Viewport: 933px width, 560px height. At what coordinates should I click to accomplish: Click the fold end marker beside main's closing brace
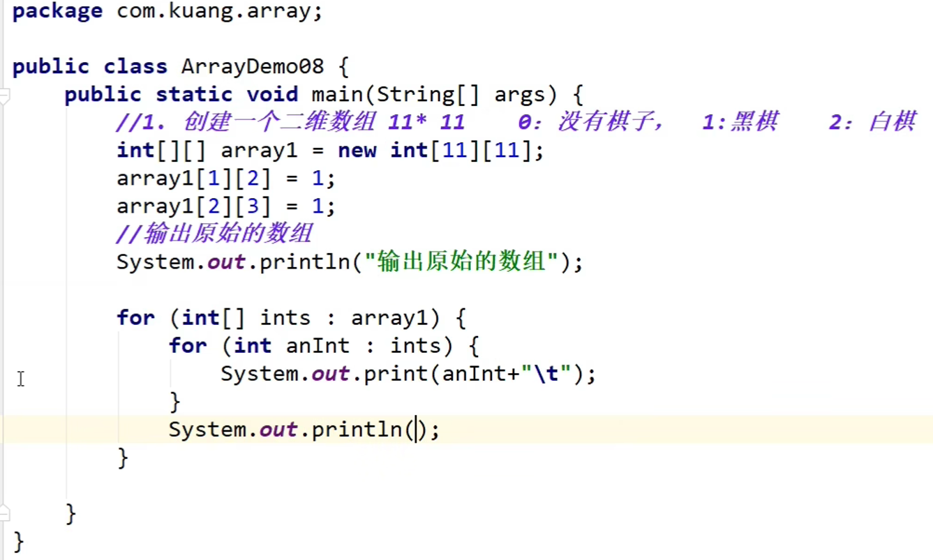coord(4,515)
